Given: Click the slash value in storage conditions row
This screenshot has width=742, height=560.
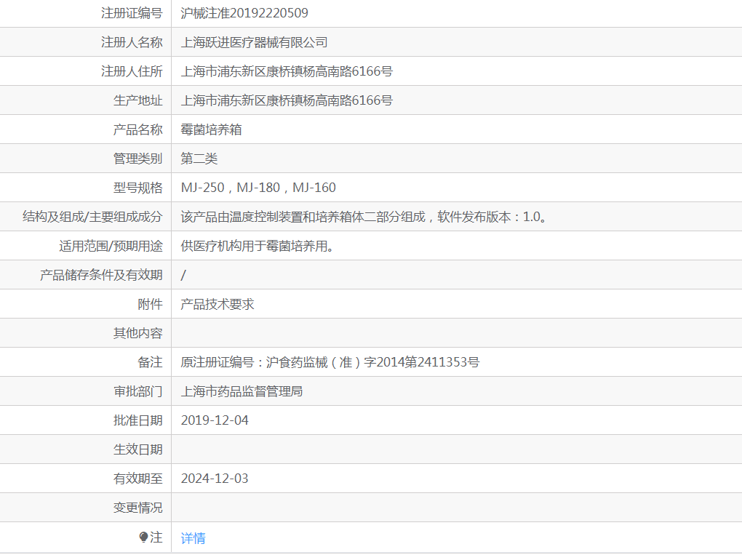Looking at the screenshot, I should coord(183,275).
